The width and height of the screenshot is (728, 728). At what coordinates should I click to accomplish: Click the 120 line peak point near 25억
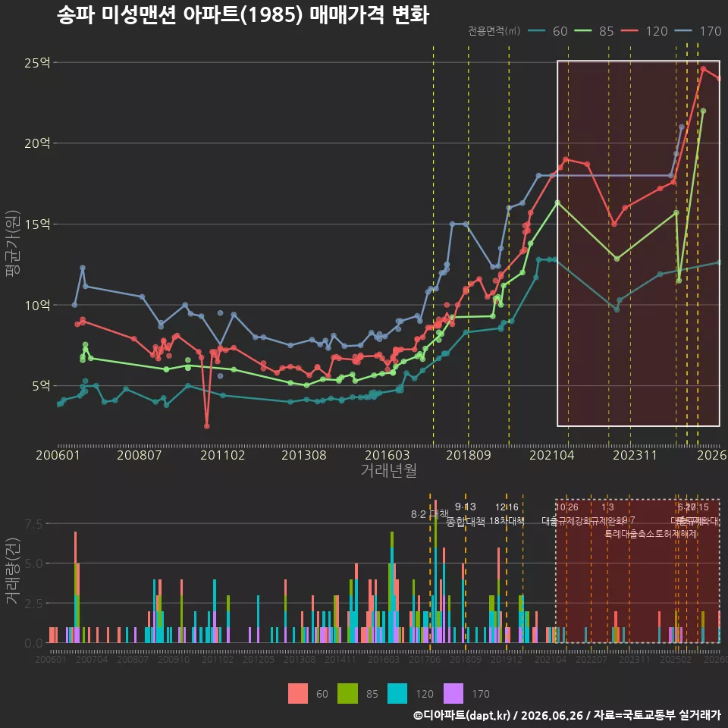click(x=703, y=69)
